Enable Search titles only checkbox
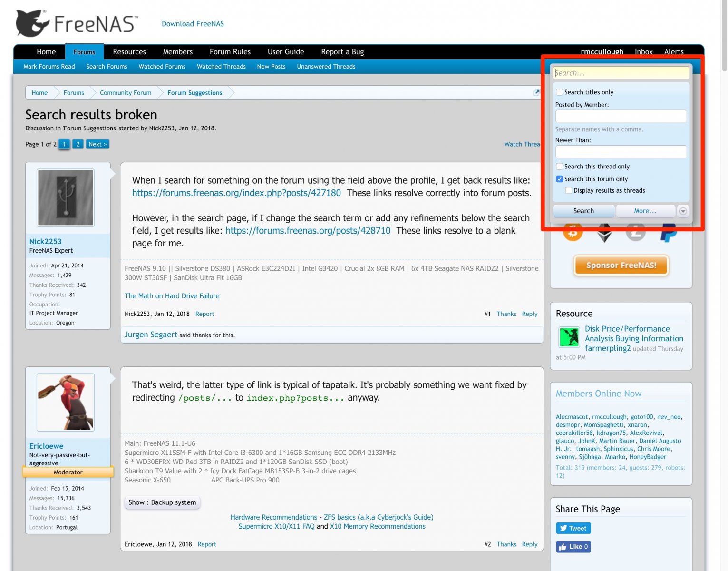The image size is (728, 571). tap(560, 92)
